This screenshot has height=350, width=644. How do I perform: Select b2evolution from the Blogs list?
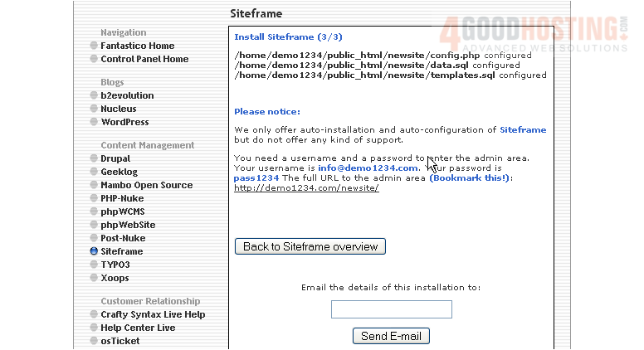point(127,96)
